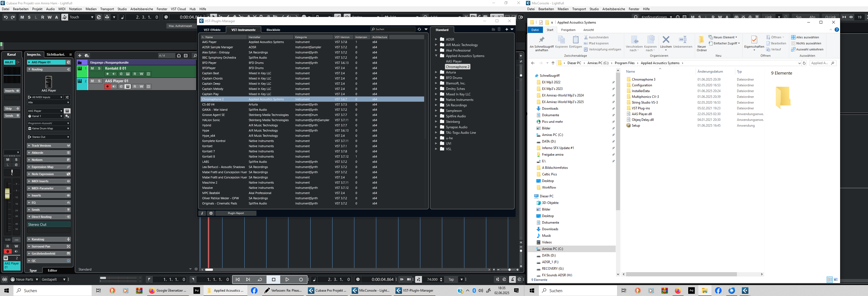Solo the Kontakt 8 01 track
The height and width of the screenshot is (296, 868).
(99, 69)
